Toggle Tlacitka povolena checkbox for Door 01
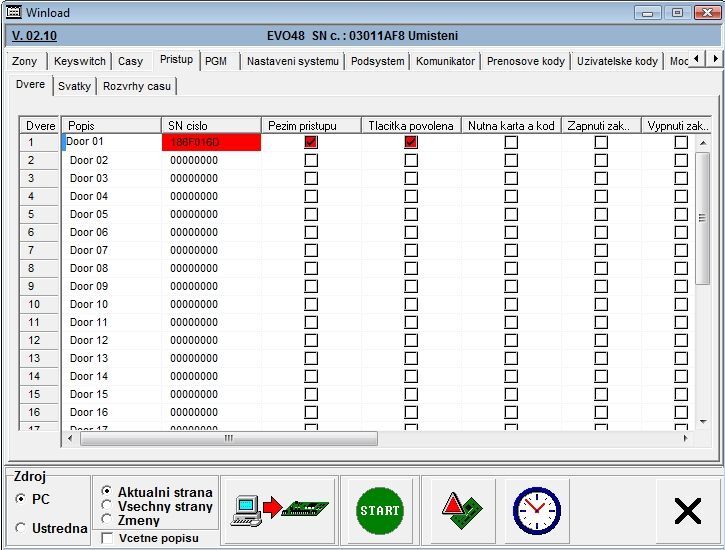Image resolution: width=725 pixels, height=550 pixels. point(411,142)
